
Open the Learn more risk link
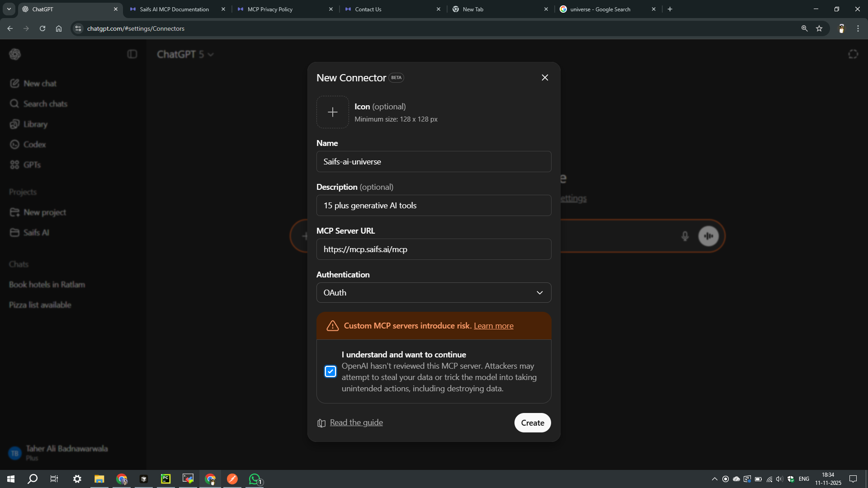pyautogui.click(x=494, y=326)
